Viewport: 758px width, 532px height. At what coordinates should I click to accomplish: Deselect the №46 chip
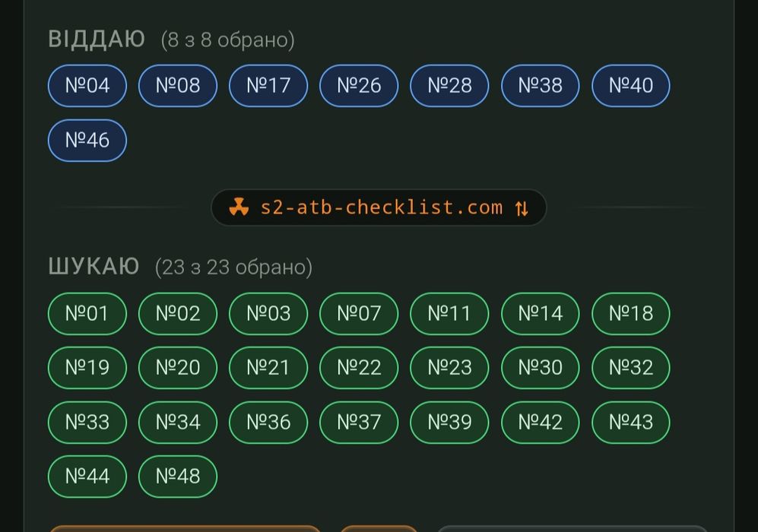click(x=87, y=140)
